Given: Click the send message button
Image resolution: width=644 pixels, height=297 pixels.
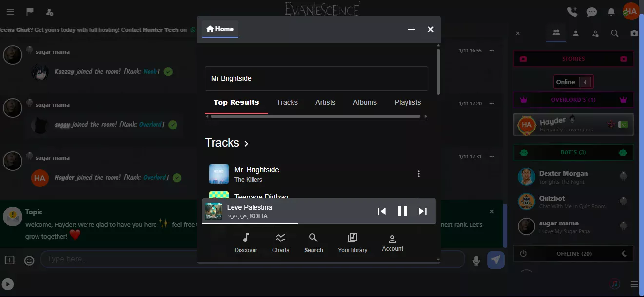Looking at the screenshot, I should 496,260.
